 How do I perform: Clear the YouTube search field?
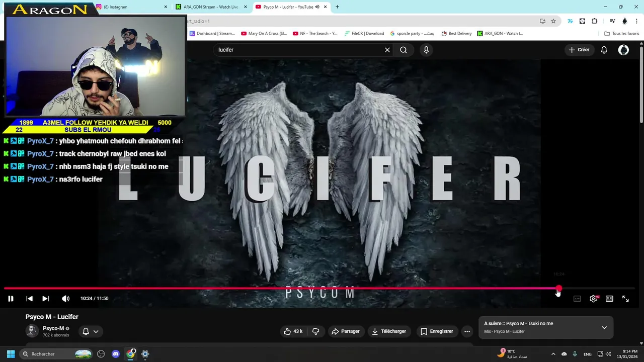pyautogui.click(x=387, y=50)
